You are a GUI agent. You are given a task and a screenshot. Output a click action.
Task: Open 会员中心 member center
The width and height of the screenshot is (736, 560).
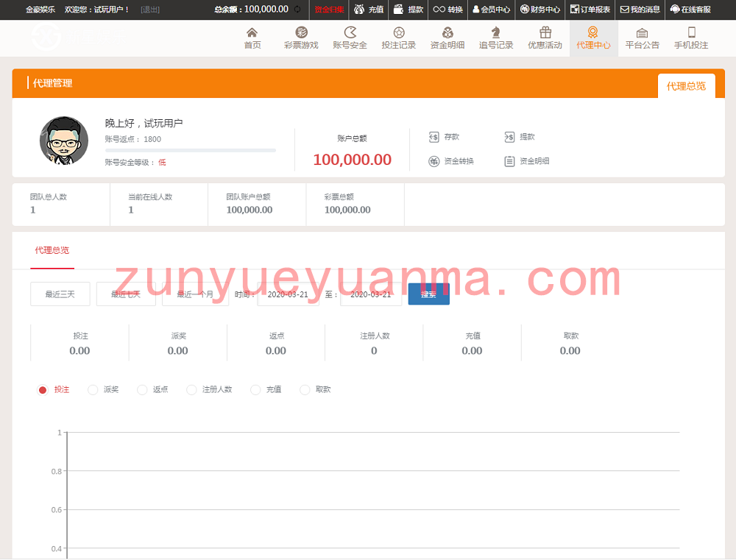(x=492, y=10)
